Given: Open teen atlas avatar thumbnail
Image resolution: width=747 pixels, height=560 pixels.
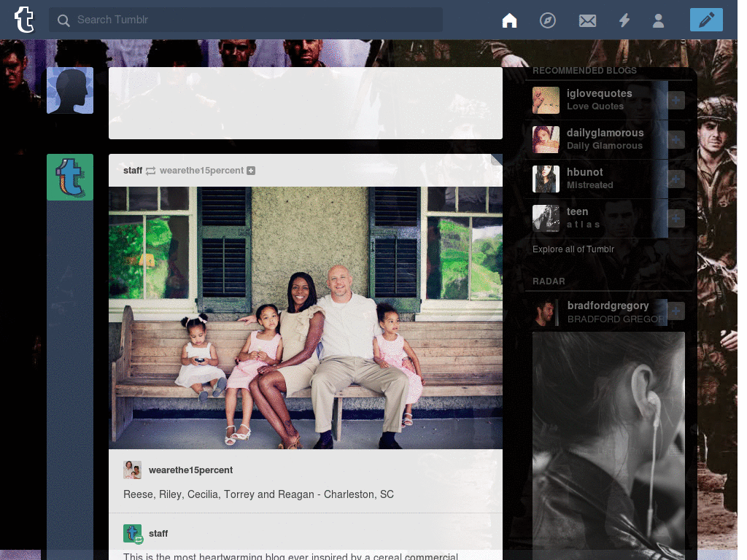Looking at the screenshot, I should pos(546,218).
